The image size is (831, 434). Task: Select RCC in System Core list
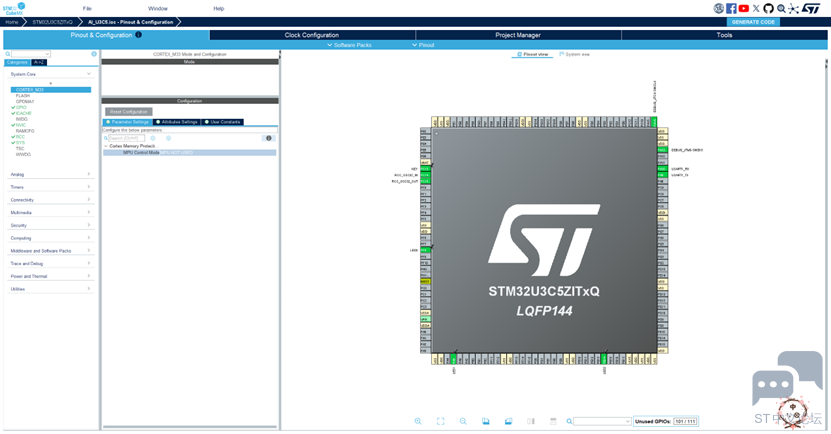pos(20,137)
